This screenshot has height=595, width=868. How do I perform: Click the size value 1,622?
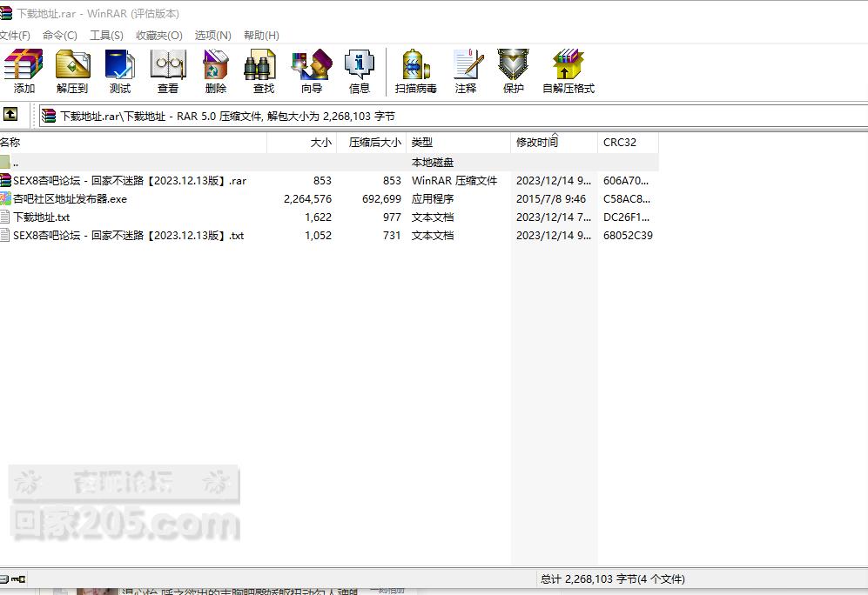[319, 217]
